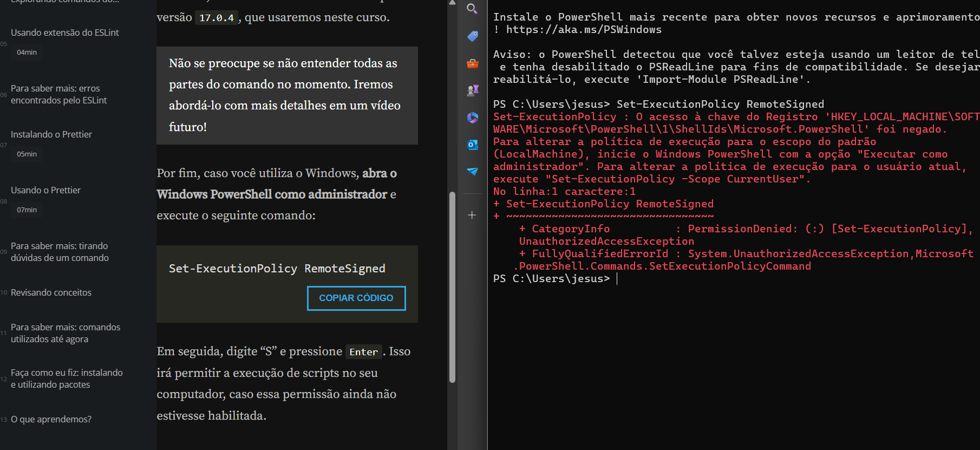Click the '05min' duration badge

[27, 154]
